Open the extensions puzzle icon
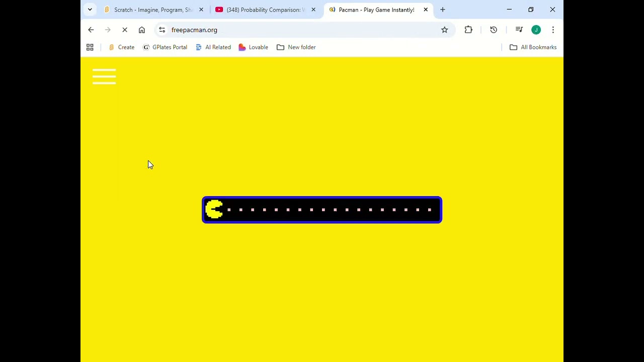This screenshot has width=644, height=362. coord(468,30)
